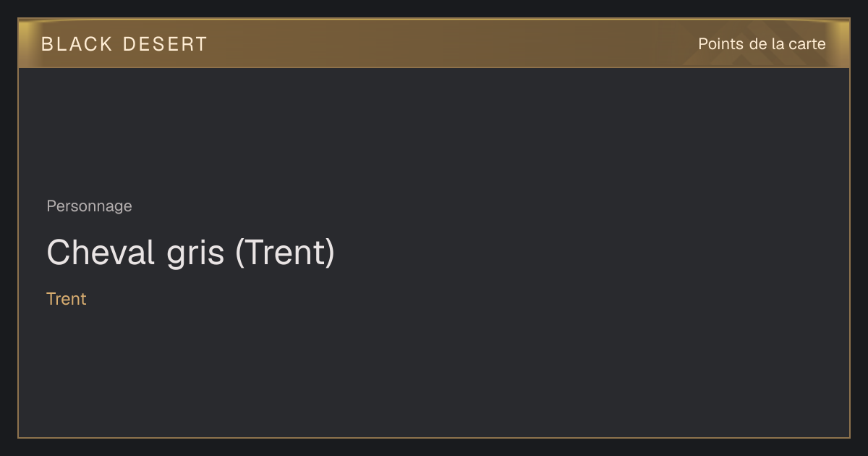Click the BLACK DESERT logo text
Viewport: 868px width, 456px height.
(x=124, y=44)
